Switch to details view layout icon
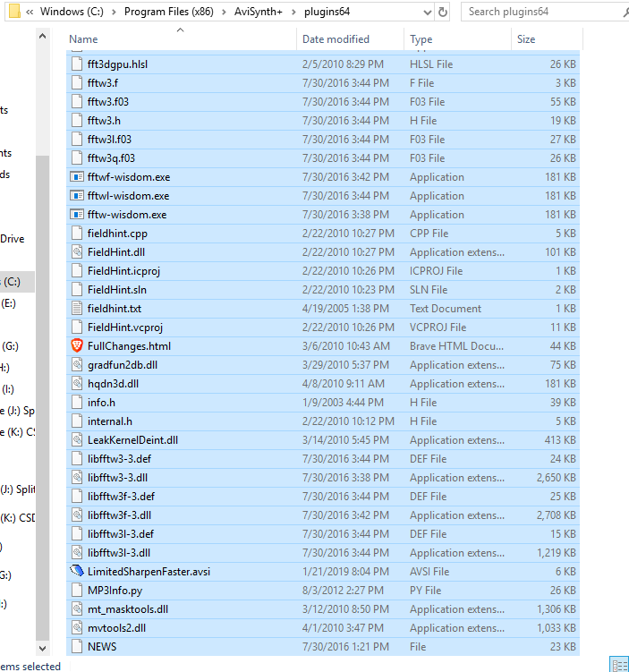Viewport: 629px width, 672px height. (619, 665)
